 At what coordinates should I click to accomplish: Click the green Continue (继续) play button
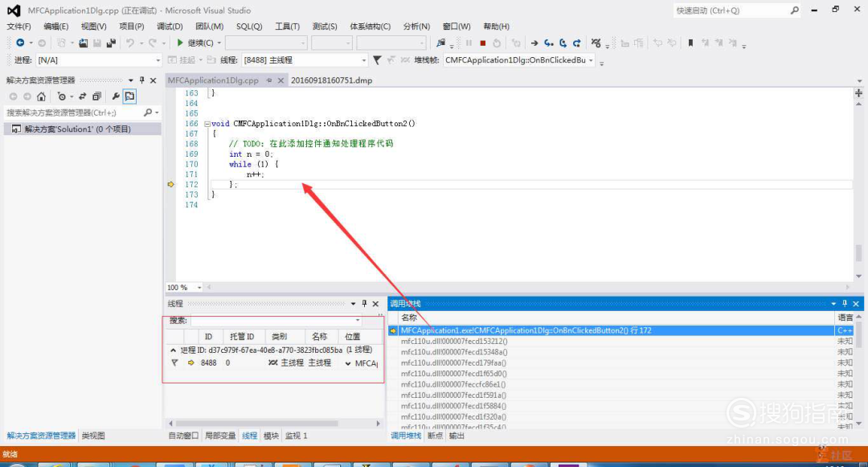click(x=180, y=43)
